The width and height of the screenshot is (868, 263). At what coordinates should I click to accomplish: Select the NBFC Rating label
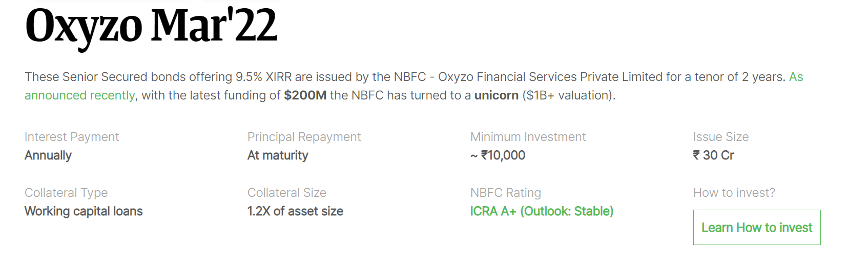point(506,193)
